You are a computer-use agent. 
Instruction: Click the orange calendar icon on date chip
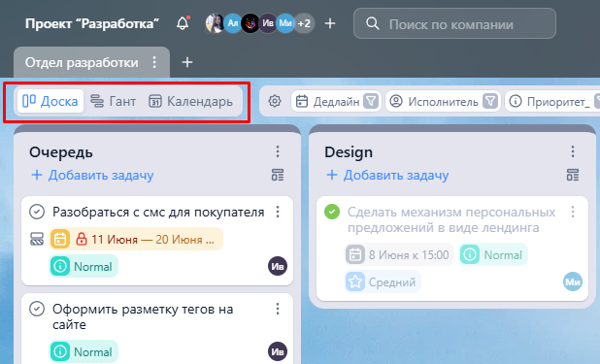tap(59, 239)
